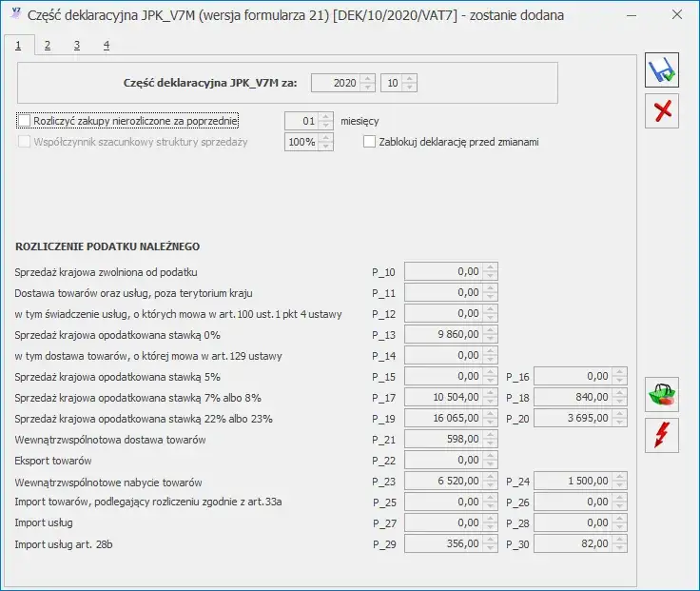
Task: Click the red lightning bolt recalculate icon
Action: tap(662, 435)
